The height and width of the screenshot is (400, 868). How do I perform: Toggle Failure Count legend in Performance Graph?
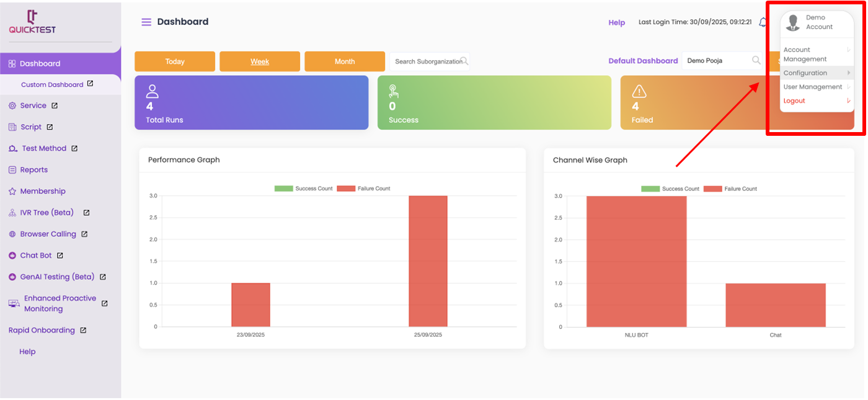(364, 189)
